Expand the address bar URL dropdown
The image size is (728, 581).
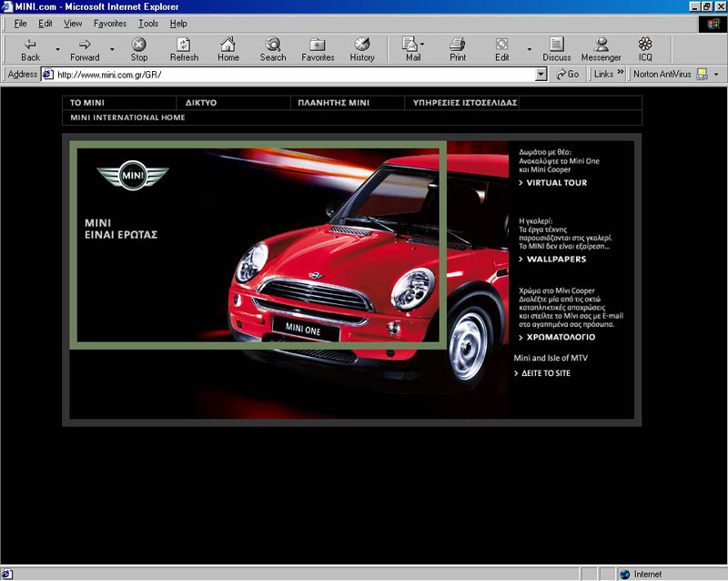[x=541, y=75]
